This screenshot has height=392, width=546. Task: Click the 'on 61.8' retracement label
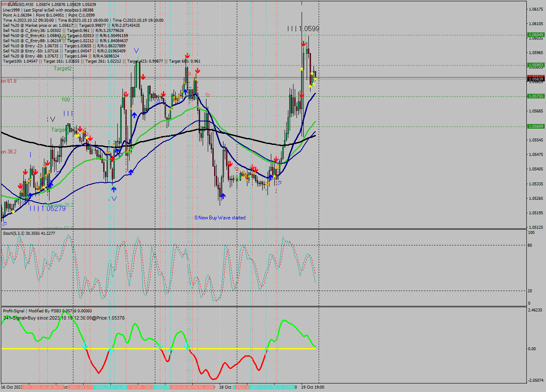tap(9, 81)
